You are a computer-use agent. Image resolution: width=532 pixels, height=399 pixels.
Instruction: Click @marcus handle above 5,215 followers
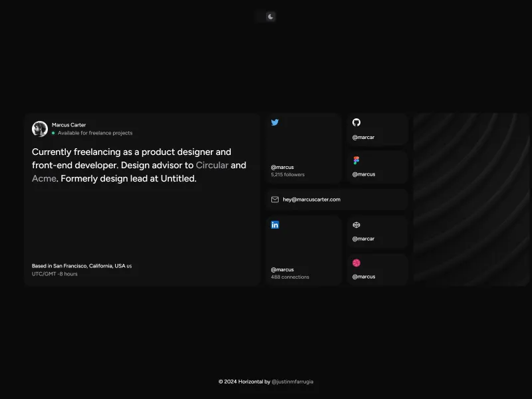click(x=282, y=168)
